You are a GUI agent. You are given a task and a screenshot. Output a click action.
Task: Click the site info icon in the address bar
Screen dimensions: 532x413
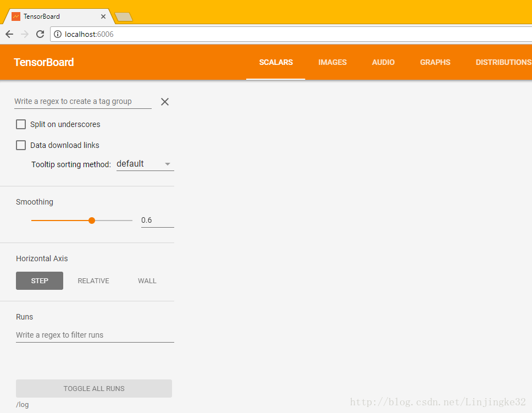point(58,34)
